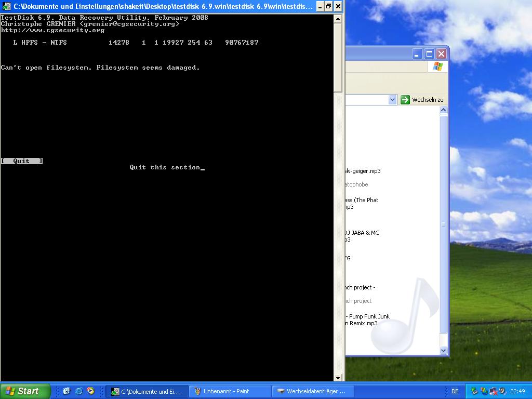Switch to 'Unbenannt - Paint' taskbar button
The width and height of the screenshot is (532, 399).
230,391
